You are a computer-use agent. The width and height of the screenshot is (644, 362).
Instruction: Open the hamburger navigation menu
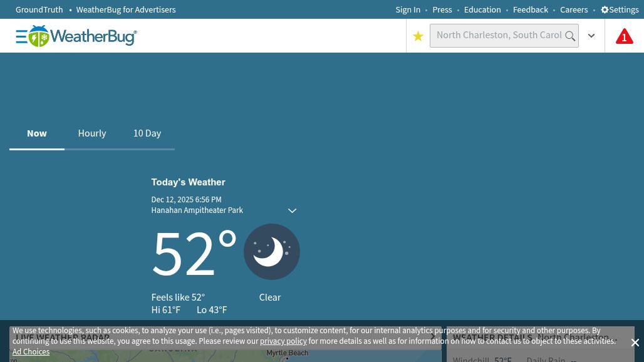click(21, 37)
